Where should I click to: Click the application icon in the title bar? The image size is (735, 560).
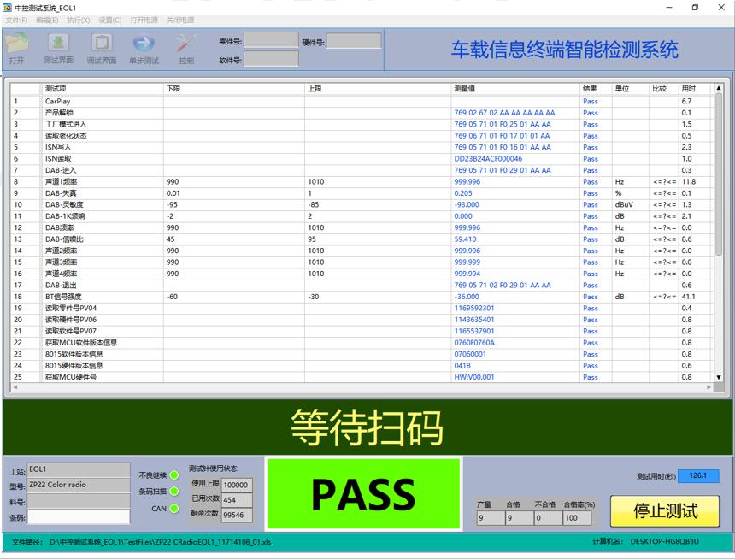pyautogui.click(x=9, y=8)
